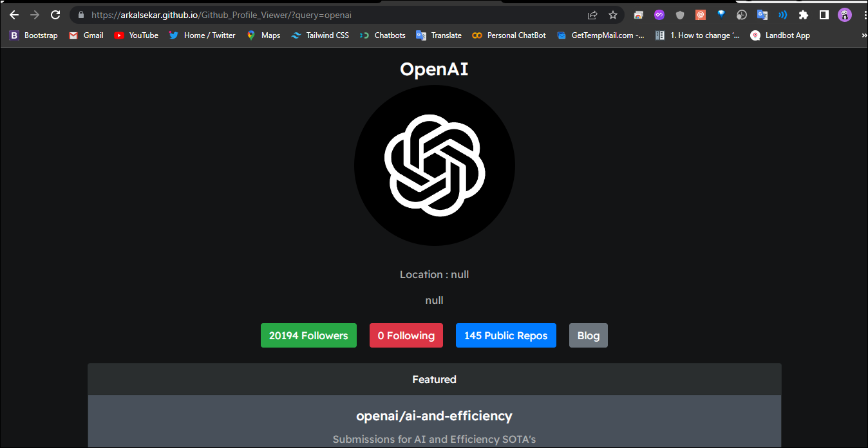The height and width of the screenshot is (448, 868).
Task: Click the Featured section header
Action: (x=435, y=379)
